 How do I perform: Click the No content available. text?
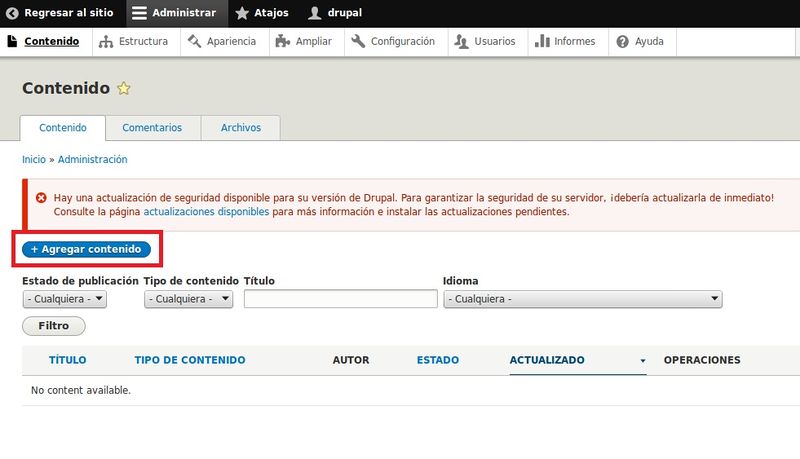click(x=81, y=390)
